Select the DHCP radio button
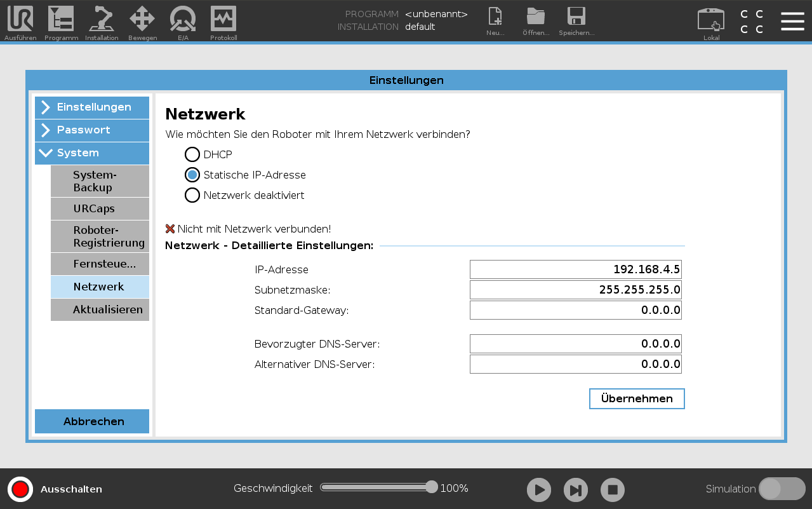 [x=192, y=154]
